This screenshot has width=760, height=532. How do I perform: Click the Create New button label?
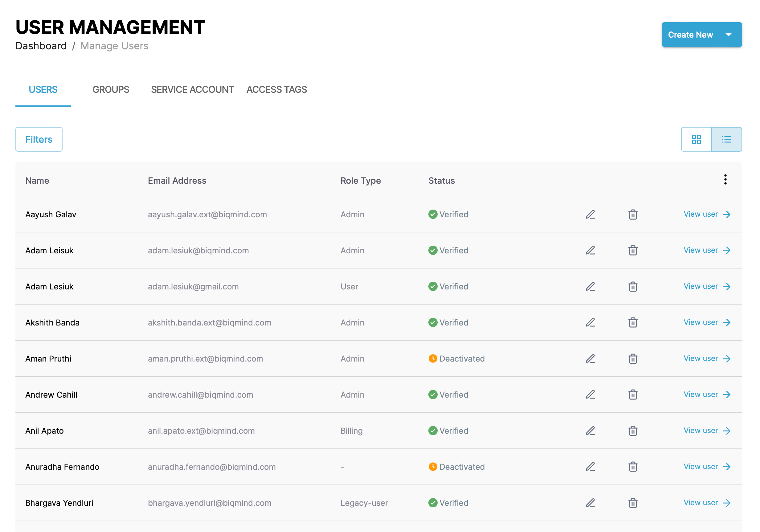pyautogui.click(x=690, y=35)
